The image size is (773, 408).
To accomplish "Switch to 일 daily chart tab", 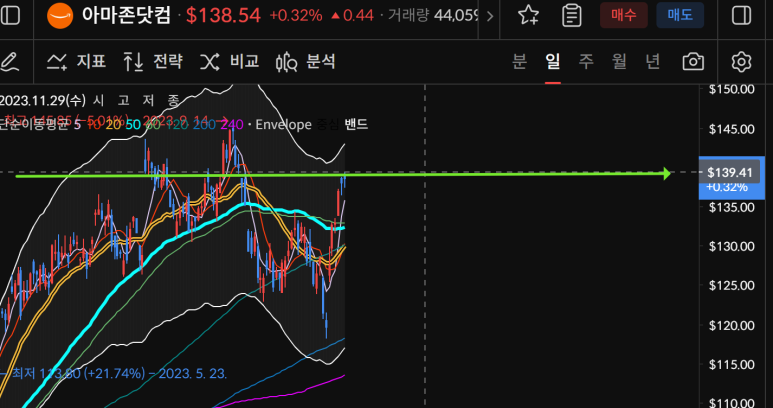I will point(553,62).
